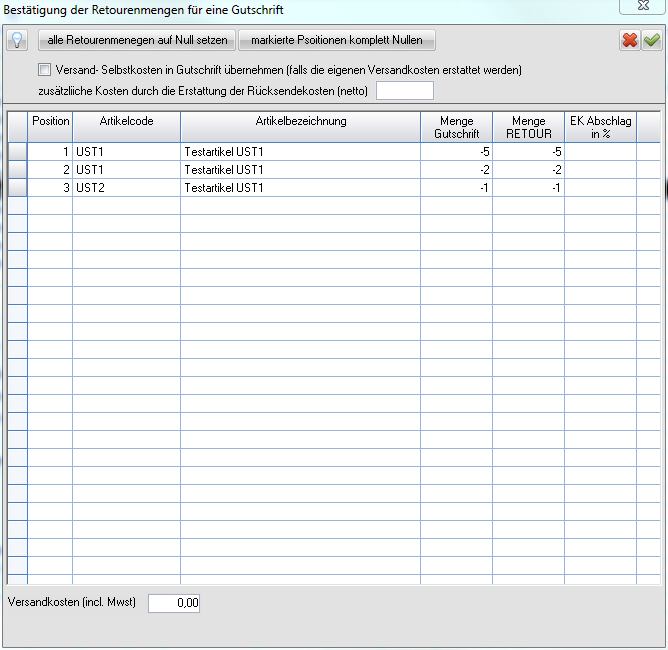Viewport: 668px width, 650px height.
Task: Cancel the dialog with the red X icon
Action: pyautogui.click(x=630, y=41)
